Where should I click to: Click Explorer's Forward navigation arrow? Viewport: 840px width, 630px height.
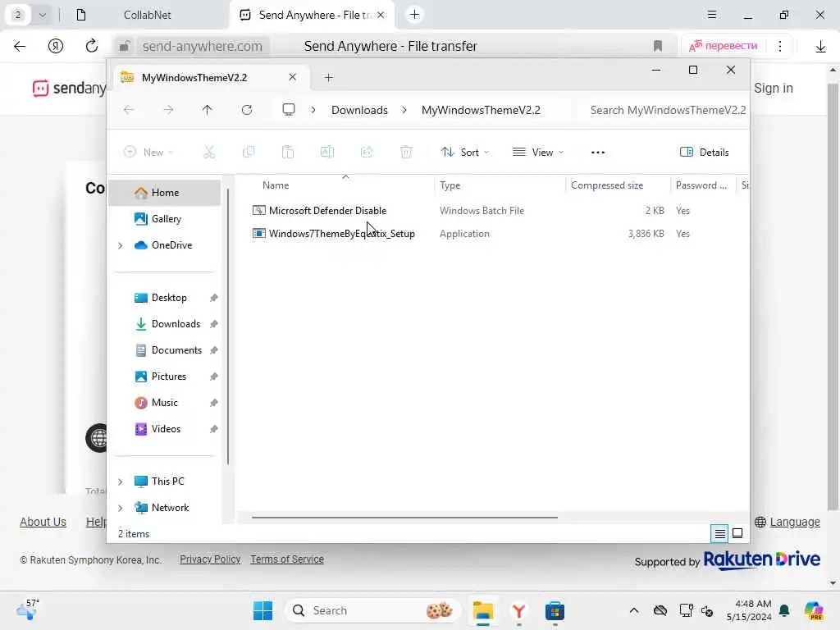(x=168, y=110)
